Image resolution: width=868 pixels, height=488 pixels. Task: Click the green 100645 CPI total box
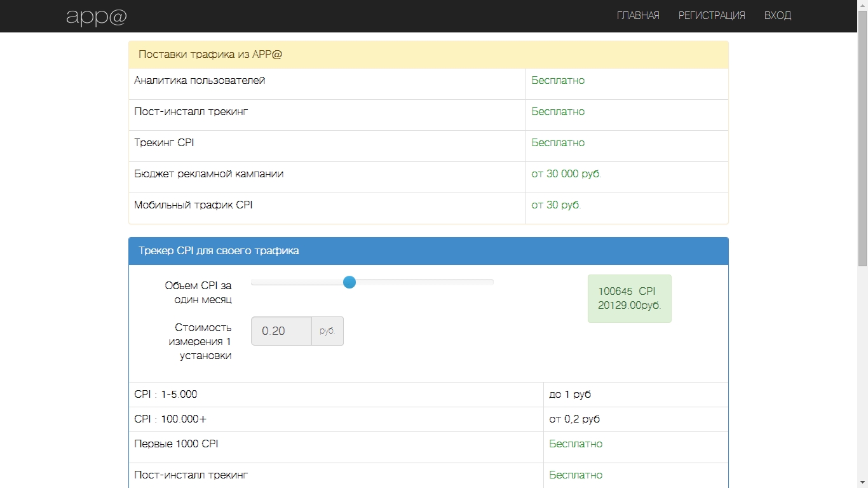point(629,299)
